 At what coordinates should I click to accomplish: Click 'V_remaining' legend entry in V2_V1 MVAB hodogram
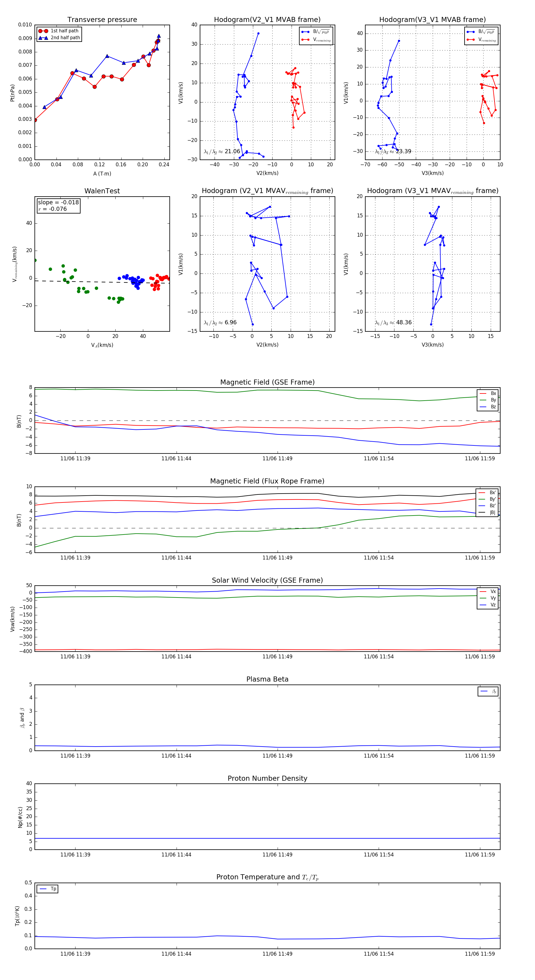click(316, 39)
